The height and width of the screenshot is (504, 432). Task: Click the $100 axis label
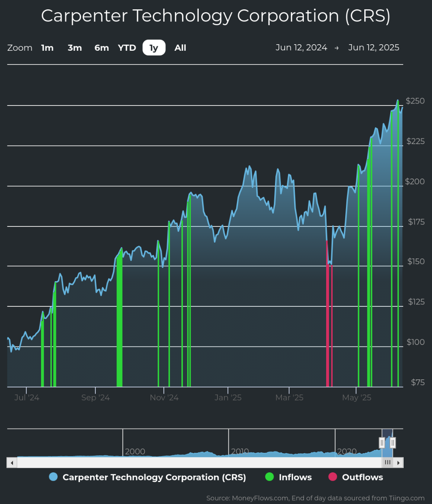click(416, 342)
